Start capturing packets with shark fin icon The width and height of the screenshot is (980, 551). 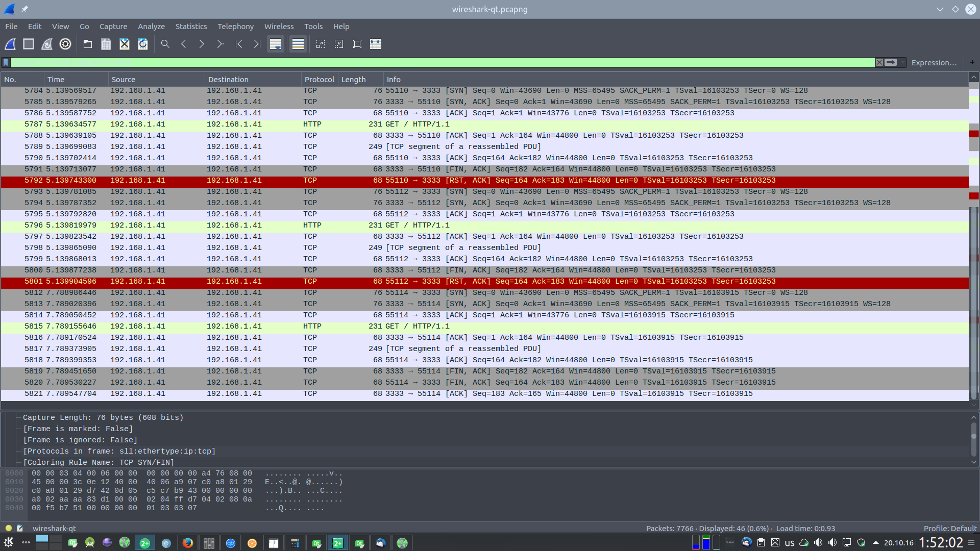tap(10, 44)
